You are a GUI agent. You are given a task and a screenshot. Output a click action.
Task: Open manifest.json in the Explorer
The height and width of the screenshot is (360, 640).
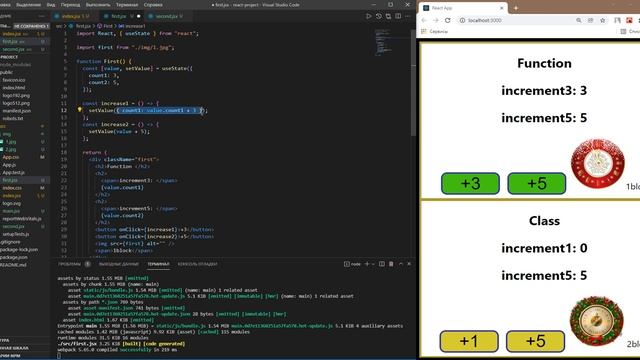17,111
